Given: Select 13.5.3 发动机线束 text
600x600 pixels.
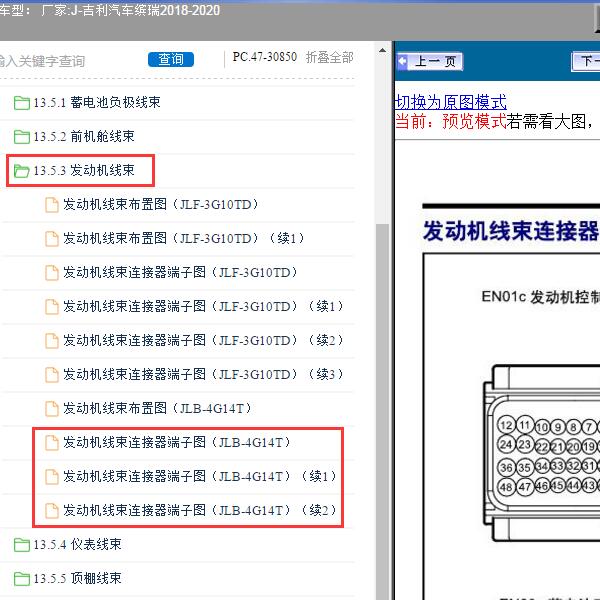Looking at the screenshot, I should [x=84, y=171].
